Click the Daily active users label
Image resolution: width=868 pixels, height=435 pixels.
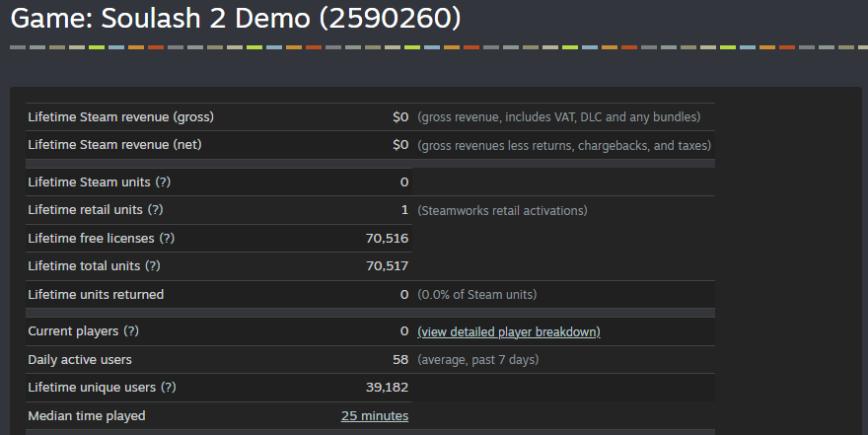[80, 360]
